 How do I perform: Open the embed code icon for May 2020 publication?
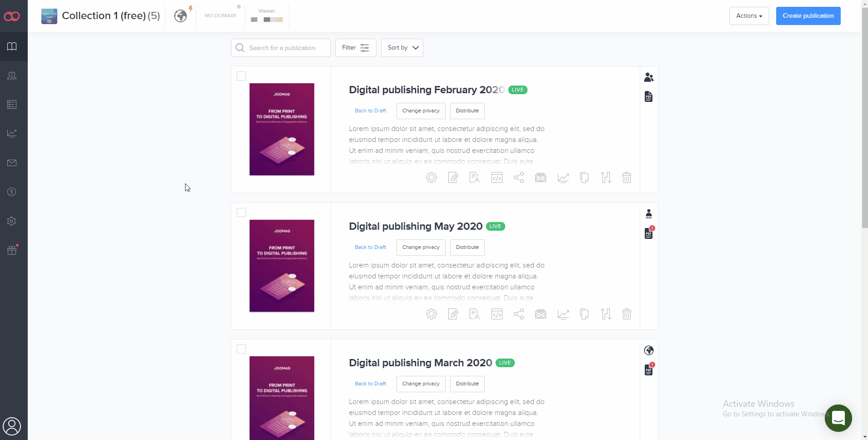(x=497, y=314)
